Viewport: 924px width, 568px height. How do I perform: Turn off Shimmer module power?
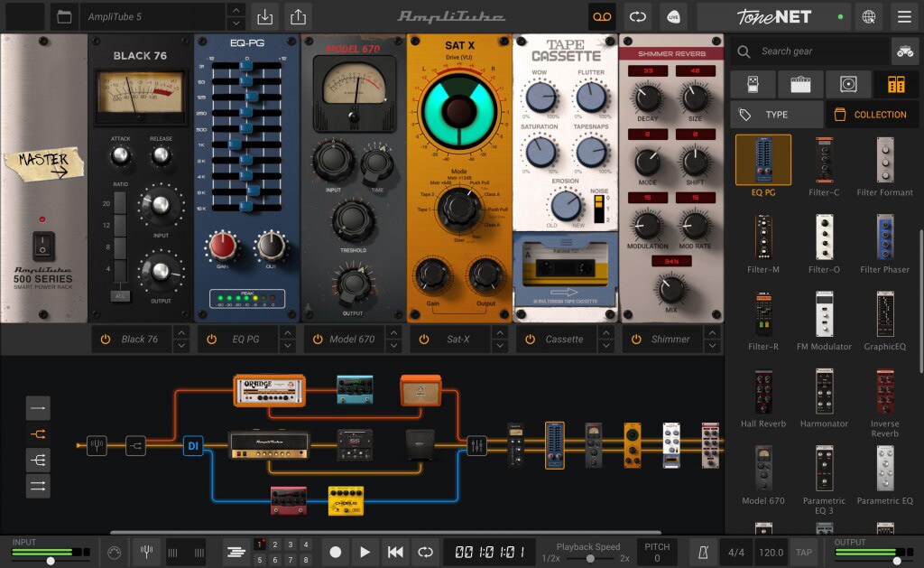(x=636, y=340)
